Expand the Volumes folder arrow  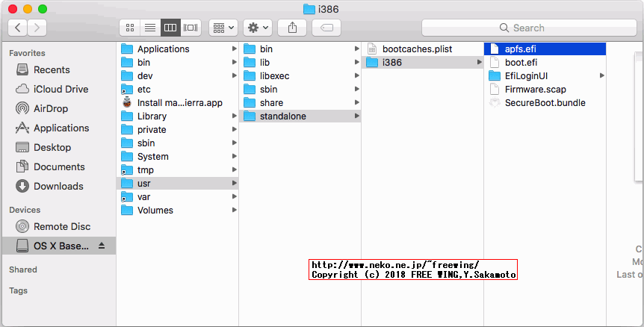(234, 210)
